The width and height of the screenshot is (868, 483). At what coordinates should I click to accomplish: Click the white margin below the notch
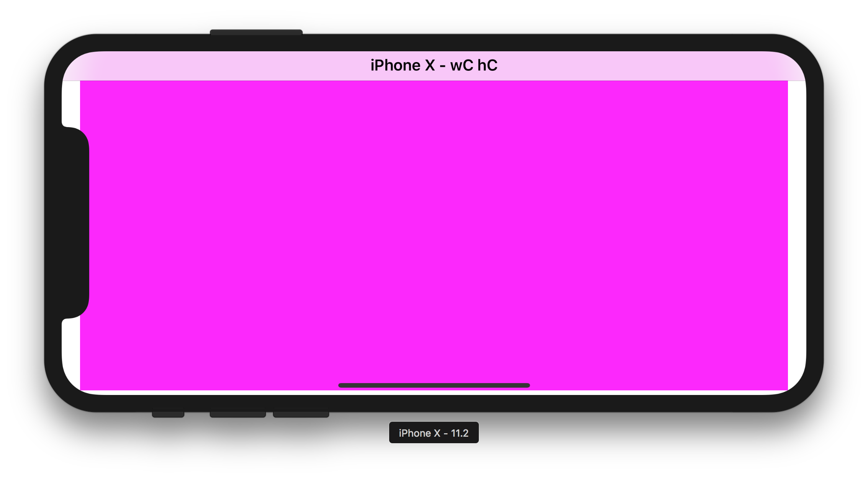[71, 348]
